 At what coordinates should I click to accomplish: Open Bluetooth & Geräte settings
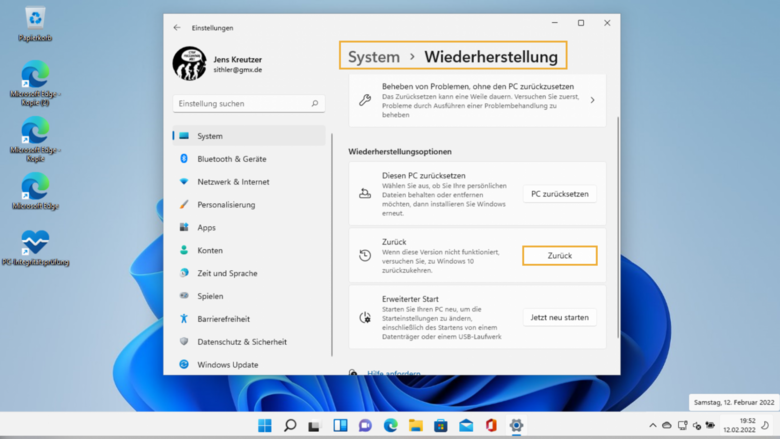(x=249, y=159)
